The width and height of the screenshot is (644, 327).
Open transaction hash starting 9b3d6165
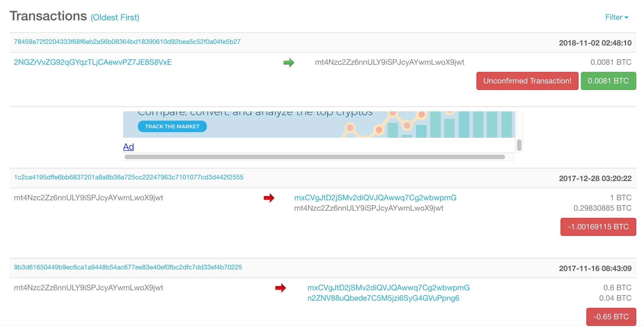tap(128, 267)
